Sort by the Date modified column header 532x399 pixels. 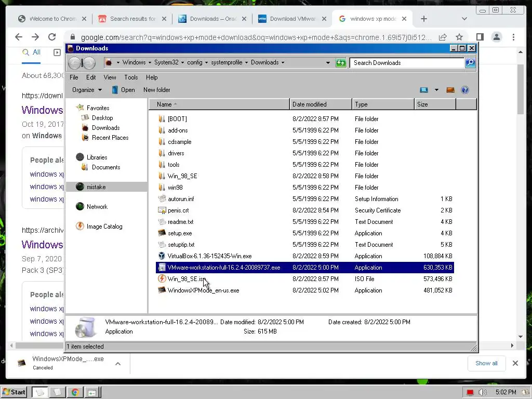(x=321, y=104)
